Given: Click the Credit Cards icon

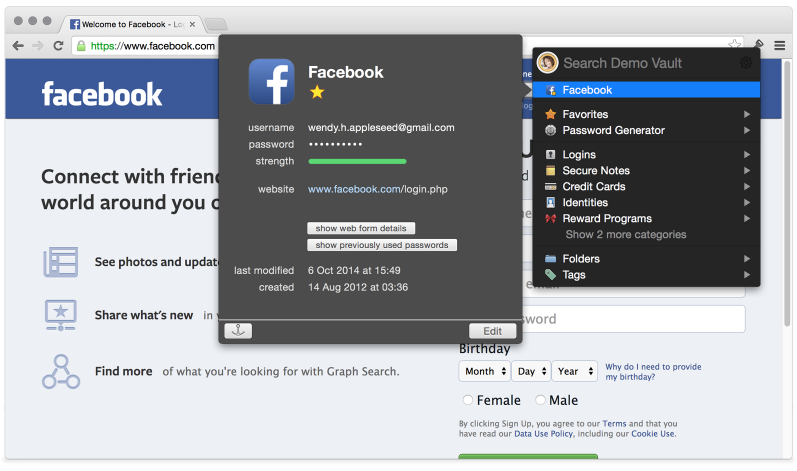Looking at the screenshot, I should point(550,186).
